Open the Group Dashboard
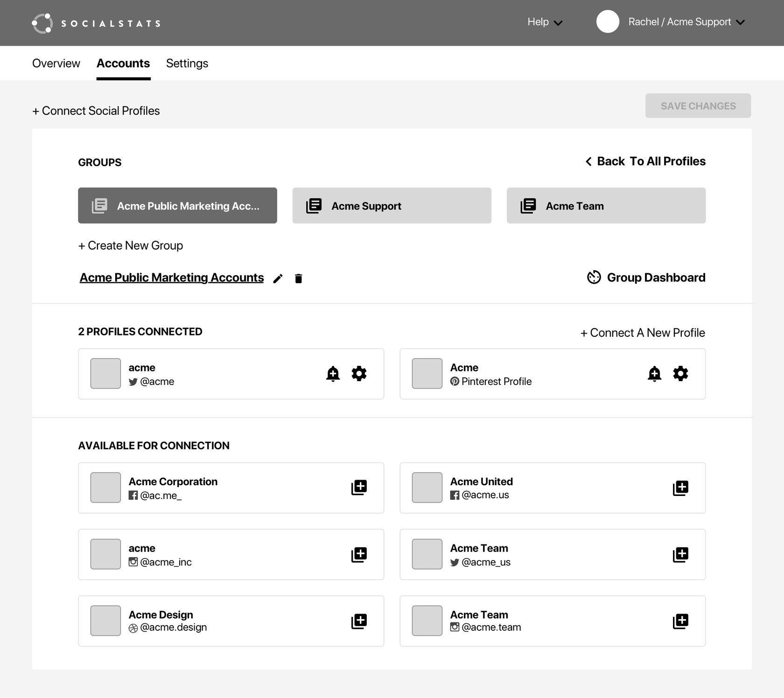This screenshot has height=698, width=784. pyautogui.click(x=646, y=278)
